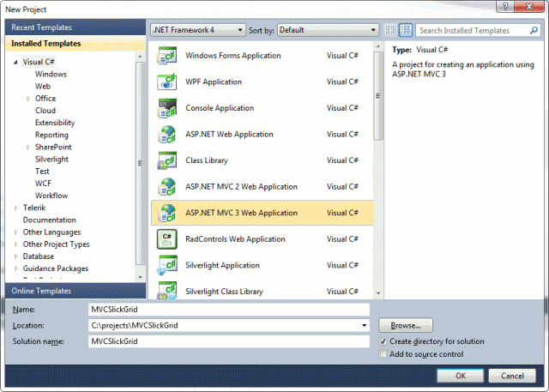Click the ASP.NET Web Application template icon

click(x=167, y=135)
